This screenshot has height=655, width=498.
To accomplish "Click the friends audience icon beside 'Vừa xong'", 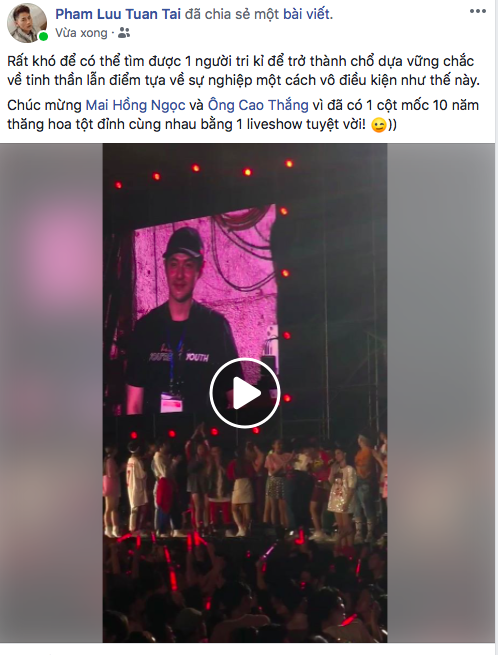I will click(x=124, y=33).
